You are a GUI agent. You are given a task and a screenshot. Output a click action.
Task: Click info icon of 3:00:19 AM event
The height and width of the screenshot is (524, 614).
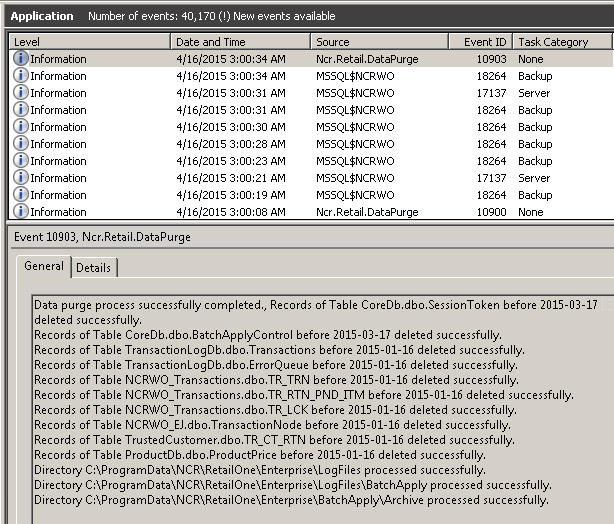click(x=21, y=194)
